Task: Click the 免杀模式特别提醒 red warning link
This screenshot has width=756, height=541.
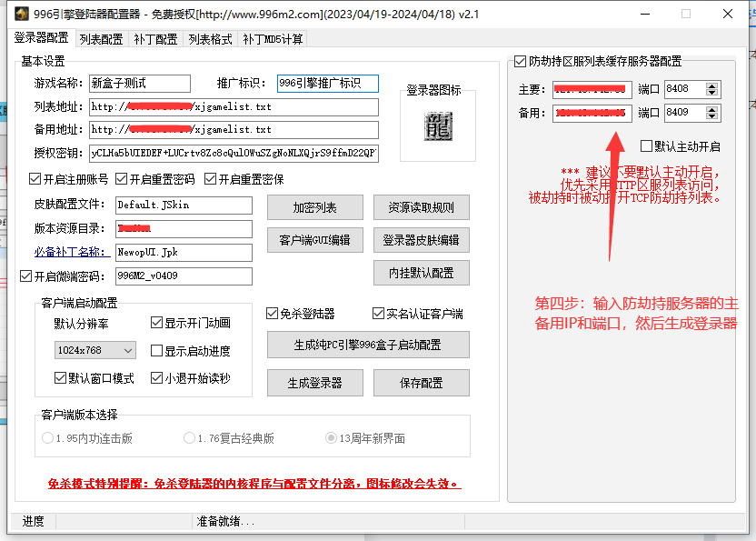Action: point(254,484)
